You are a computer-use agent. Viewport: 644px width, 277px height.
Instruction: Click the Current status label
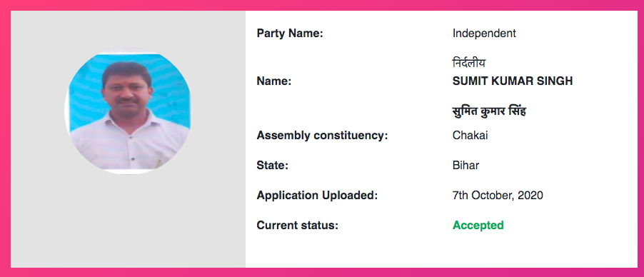297,225
